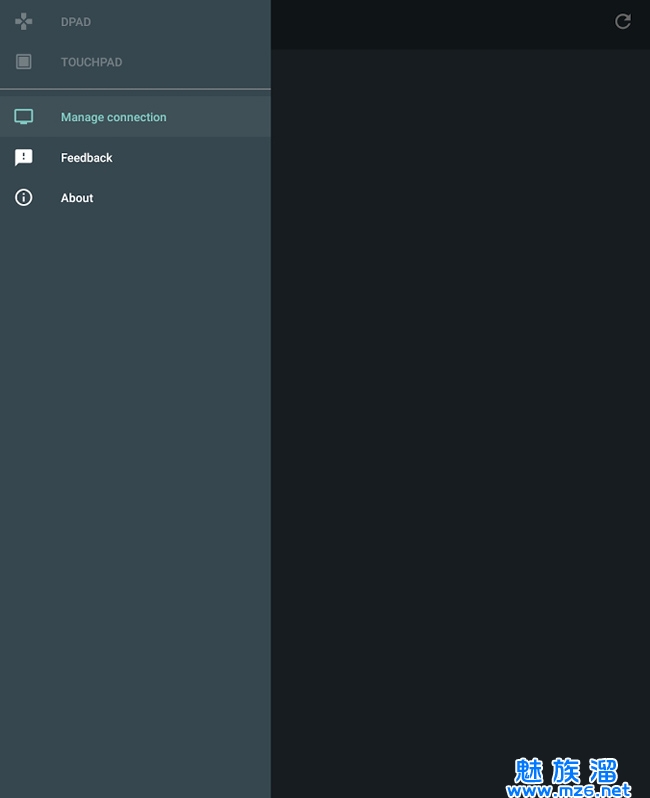Click the dark top toolbar left of refresh
The width and height of the screenshot is (650, 798).
[x=440, y=22]
